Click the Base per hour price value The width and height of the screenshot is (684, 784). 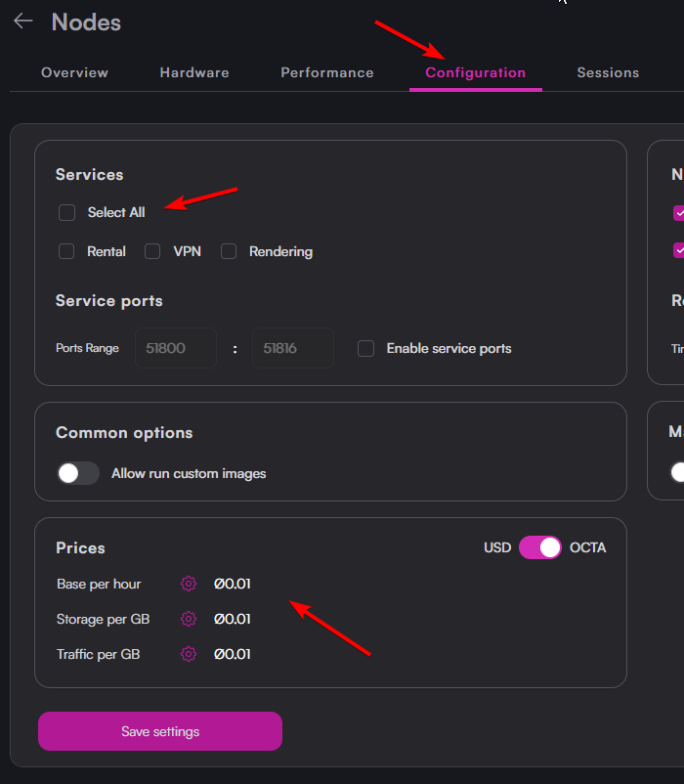coord(233,584)
